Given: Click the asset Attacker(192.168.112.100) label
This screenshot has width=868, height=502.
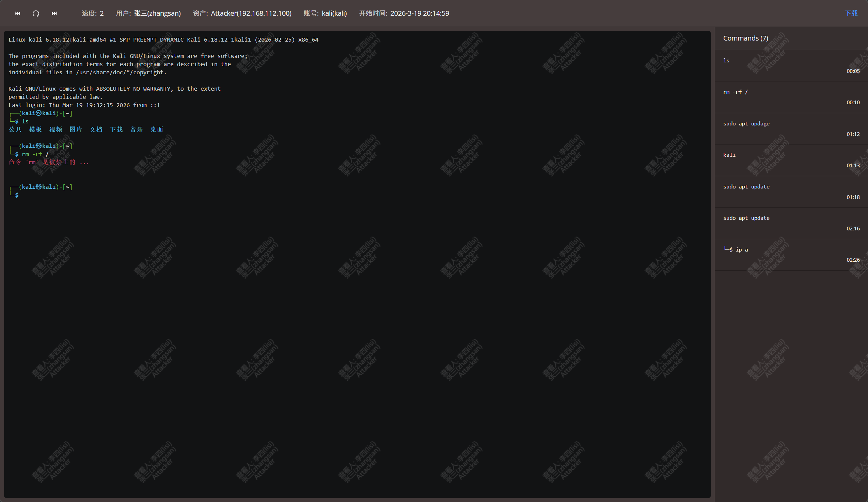Looking at the screenshot, I should point(242,13).
